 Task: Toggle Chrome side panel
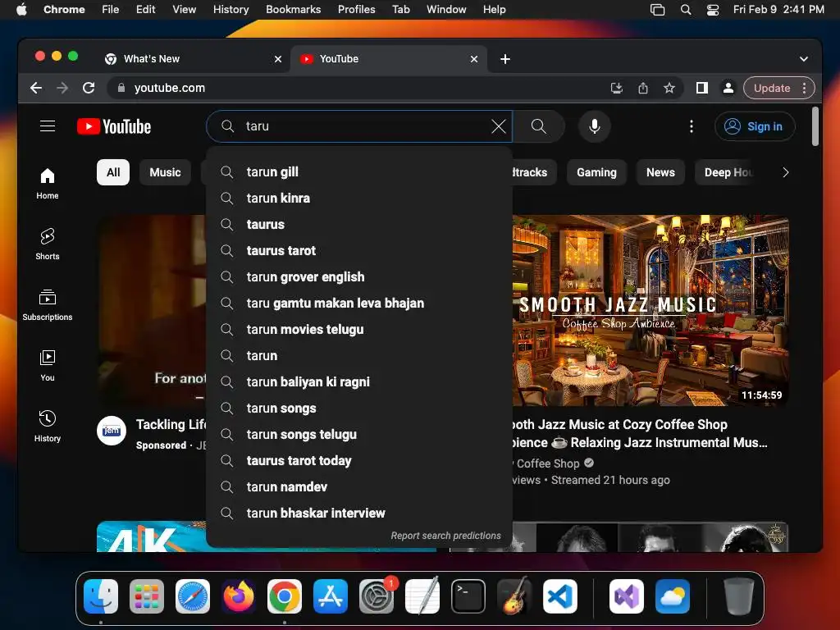pos(702,88)
